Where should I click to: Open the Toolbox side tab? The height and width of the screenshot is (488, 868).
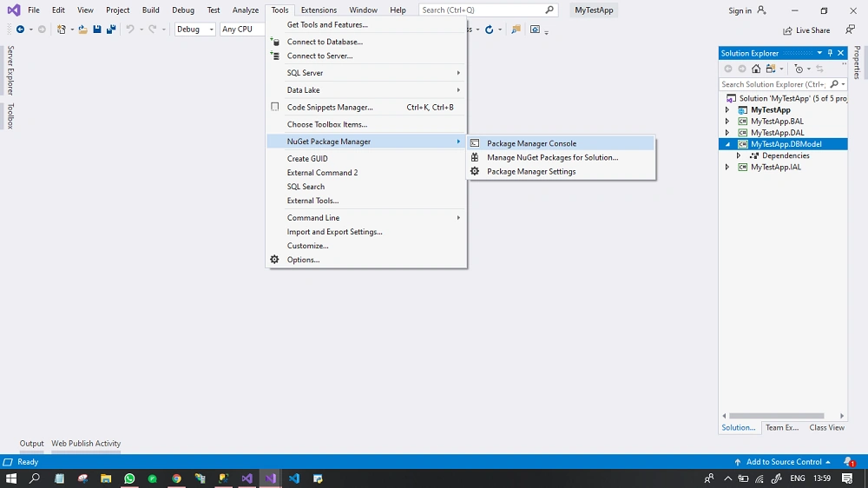pyautogui.click(x=10, y=115)
